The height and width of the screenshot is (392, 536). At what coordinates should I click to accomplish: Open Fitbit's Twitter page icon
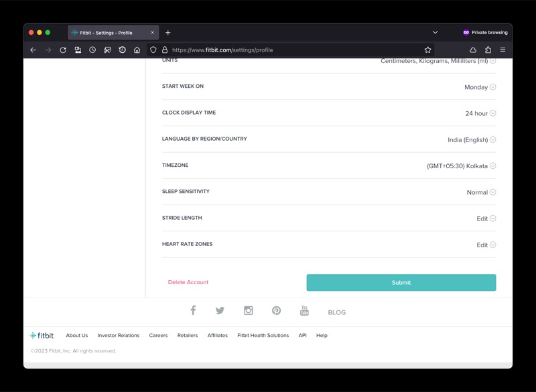(x=220, y=310)
